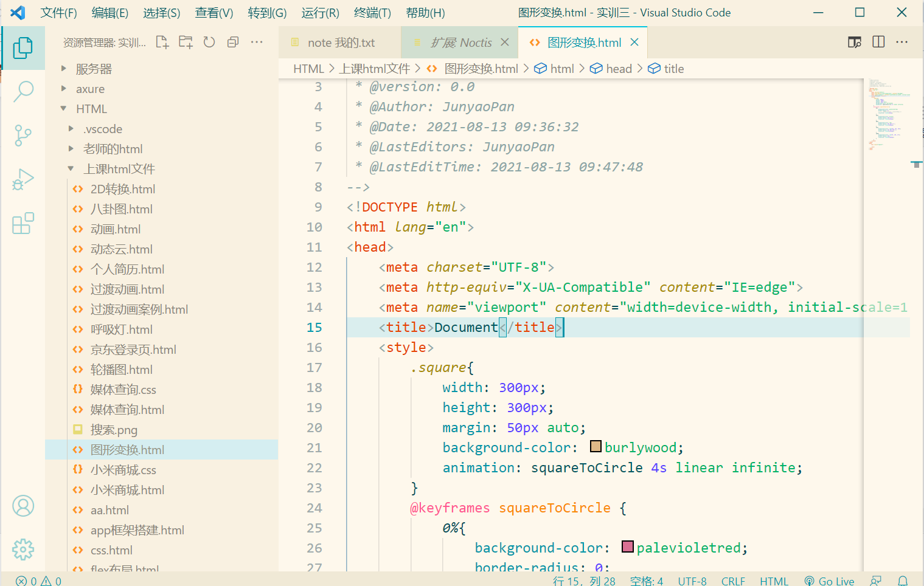Open the 编辑(E) menu
Image resolution: width=924 pixels, height=586 pixels.
point(109,13)
